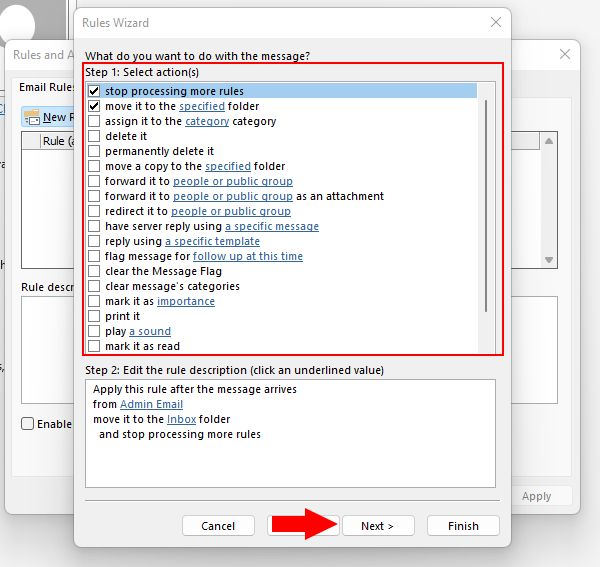
Task: Cancel the Rules Wizard
Action: pos(218,526)
